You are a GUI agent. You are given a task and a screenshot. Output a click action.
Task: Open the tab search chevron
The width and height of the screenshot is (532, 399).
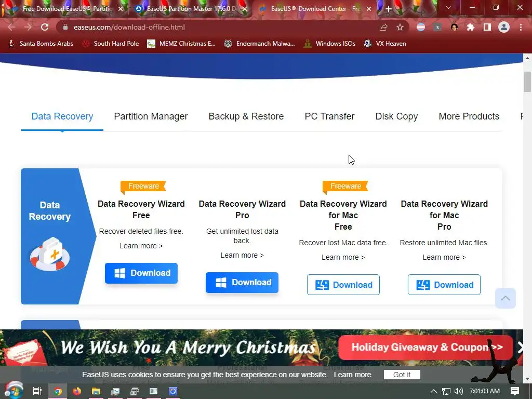(x=448, y=7)
